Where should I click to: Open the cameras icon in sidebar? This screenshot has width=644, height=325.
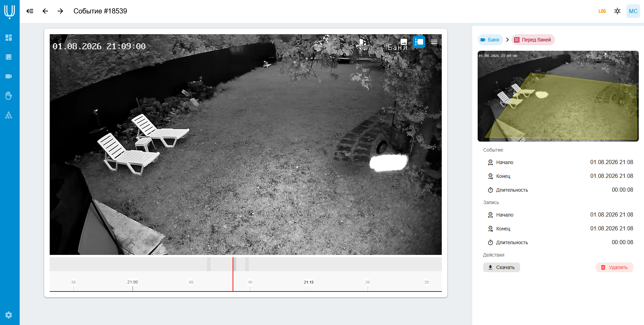[9, 76]
